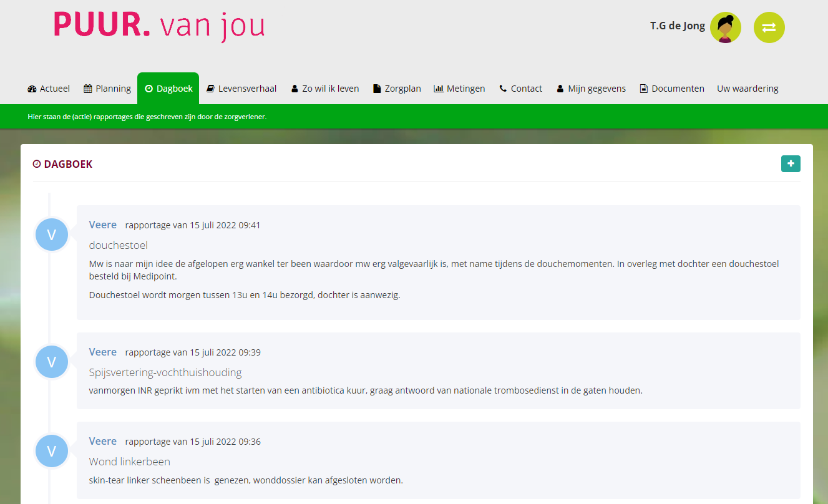The width and height of the screenshot is (828, 504).
Task: Click the T.G de Jong profile avatar
Action: pos(725,28)
